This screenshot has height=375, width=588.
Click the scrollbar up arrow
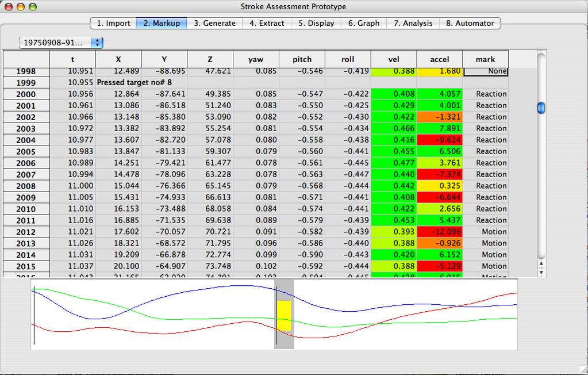(541, 263)
